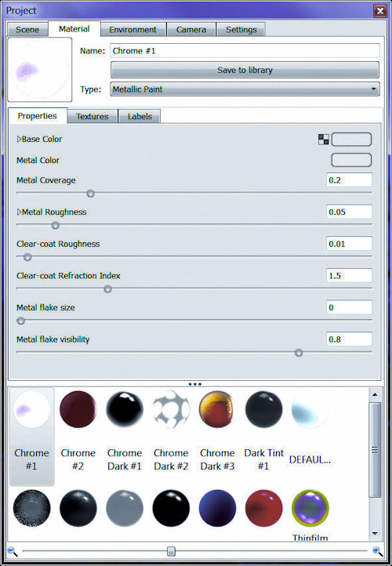Select the Chrome Dark #1 material ball
Image resolution: width=392 pixels, height=566 pixels.
tap(125, 409)
